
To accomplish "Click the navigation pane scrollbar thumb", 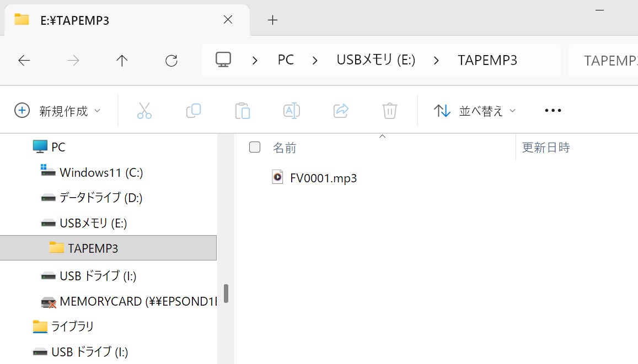I will [226, 293].
